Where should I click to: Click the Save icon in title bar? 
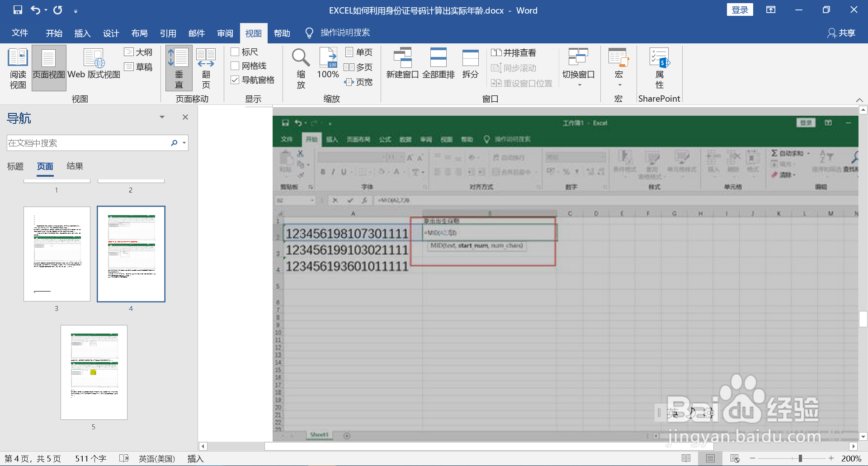18,10
